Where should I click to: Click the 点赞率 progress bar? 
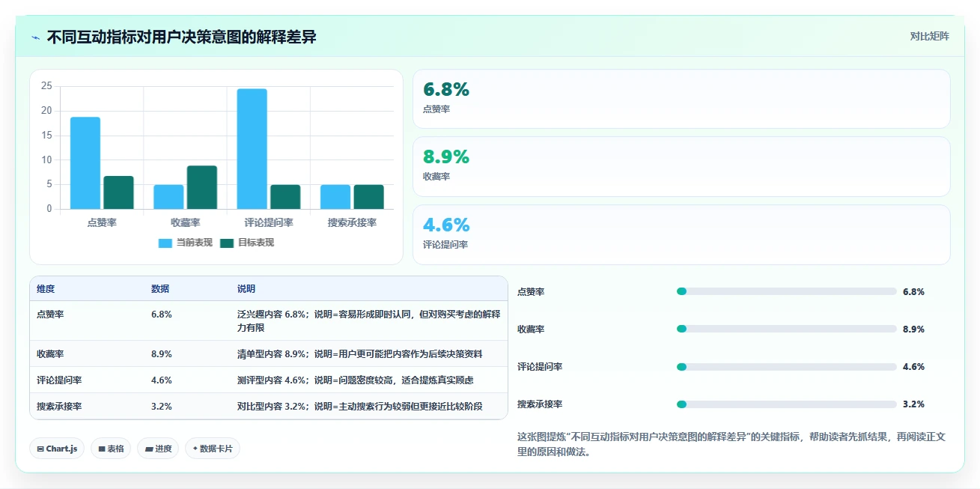(786, 291)
